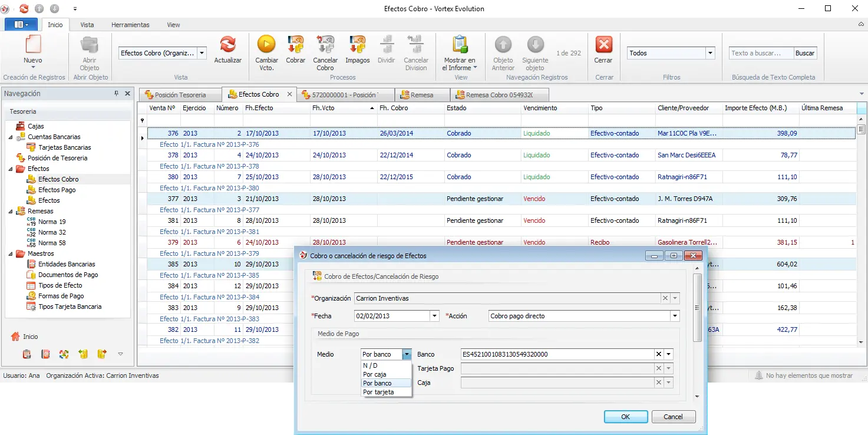The height and width of the screenshot is (435, 868).
Task: Select Tipos Tarjeta Bancaria item
Action: [x=70, y=307]
